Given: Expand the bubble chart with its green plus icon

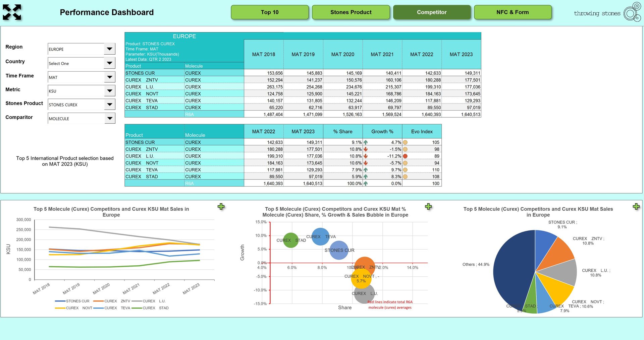Looking at the screenshot, I should [x=428, y=206].
